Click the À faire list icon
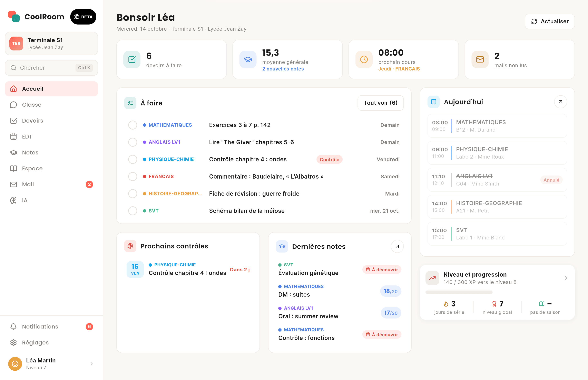 (130, 103)
